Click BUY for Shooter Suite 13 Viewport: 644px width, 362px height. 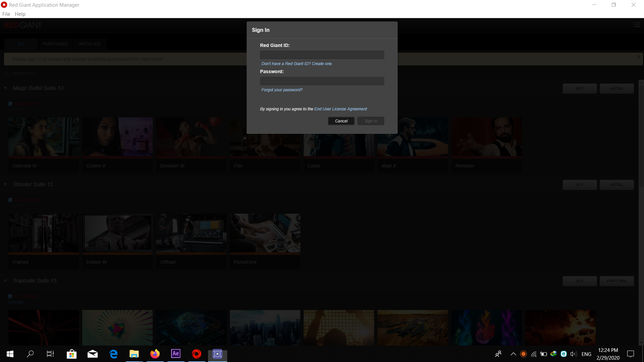pos(580,185)
